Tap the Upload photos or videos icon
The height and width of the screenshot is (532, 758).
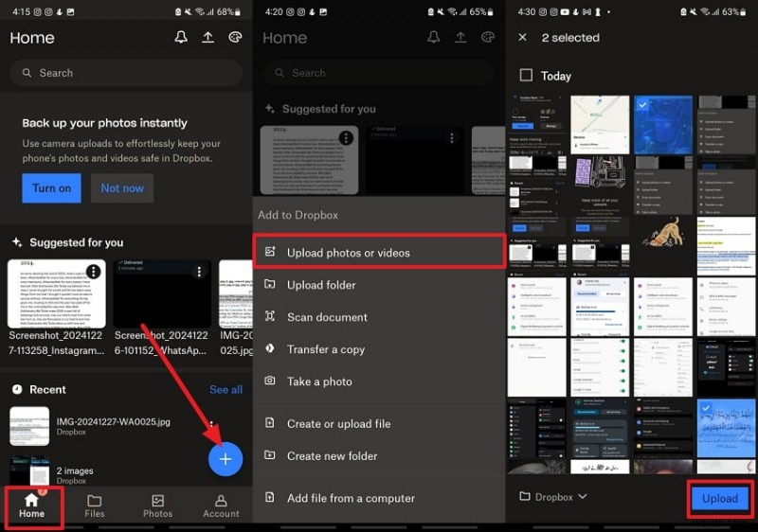[x=270, y=252]
